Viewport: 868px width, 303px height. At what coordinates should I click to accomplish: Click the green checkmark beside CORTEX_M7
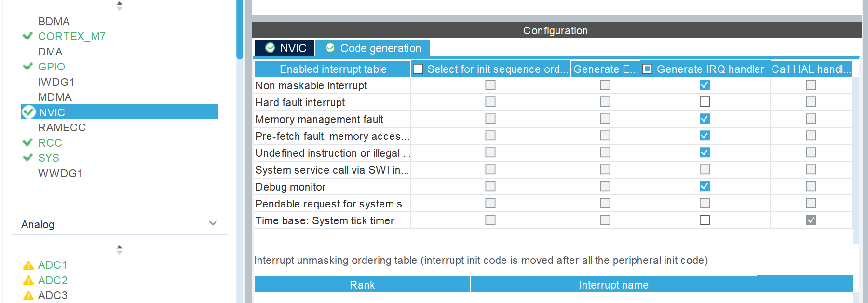28,36
